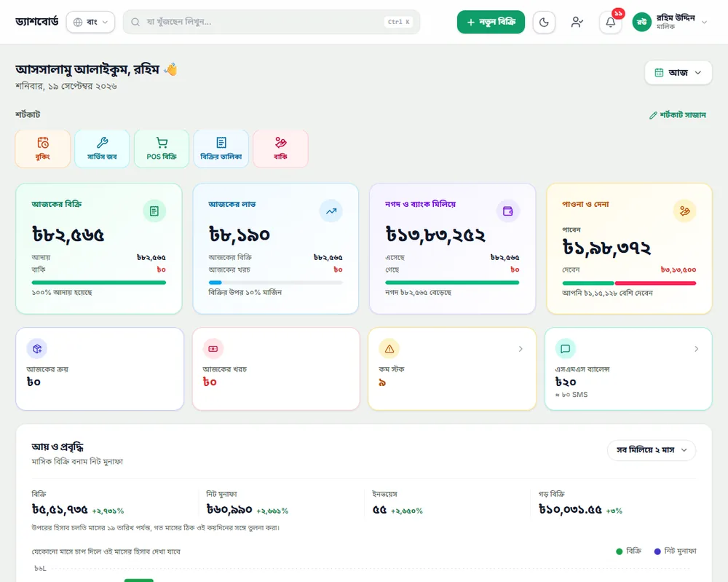Click the শর্টকাট সাজান link
Screen dimensions: 728x582
click(x=677, y=115)
